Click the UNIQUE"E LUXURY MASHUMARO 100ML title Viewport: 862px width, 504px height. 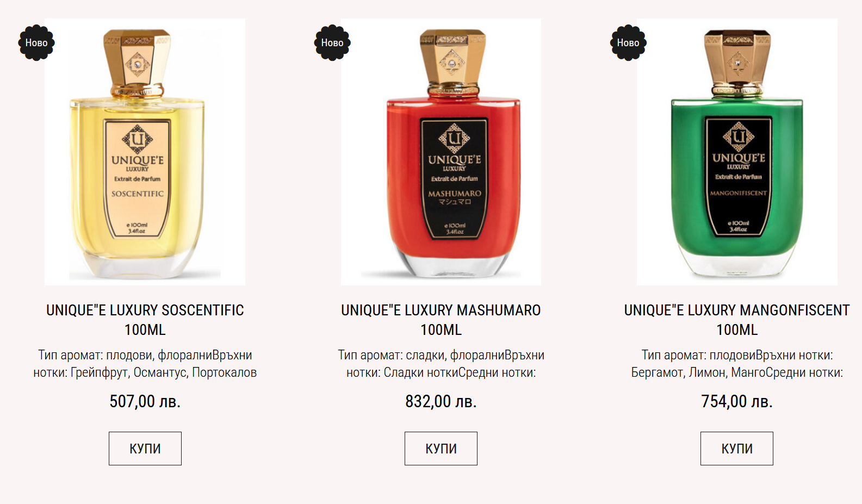tap(441, 320)
